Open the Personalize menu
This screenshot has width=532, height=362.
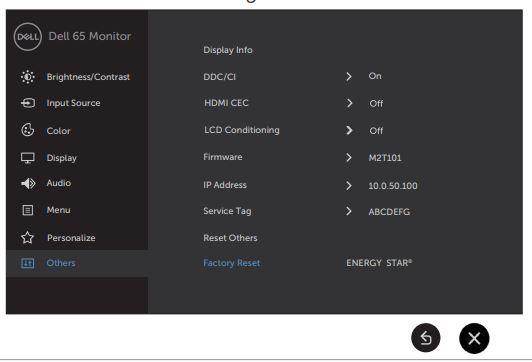(71, 238)
